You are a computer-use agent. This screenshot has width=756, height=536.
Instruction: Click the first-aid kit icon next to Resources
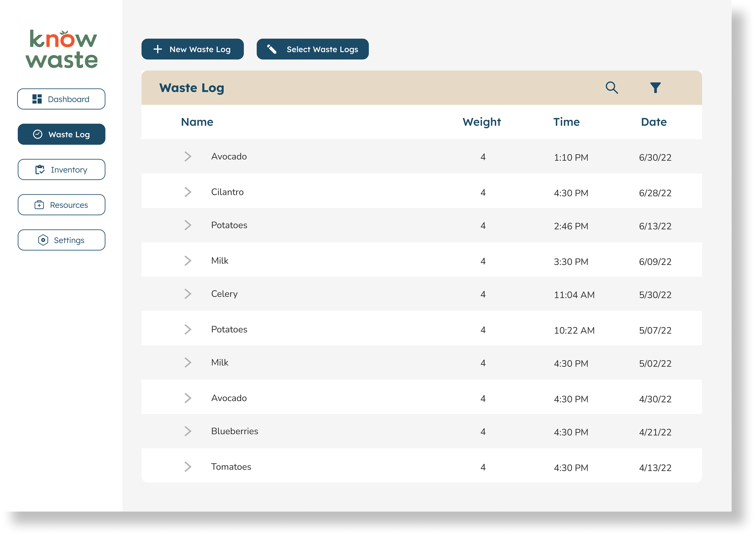click(x=39, y=205)
